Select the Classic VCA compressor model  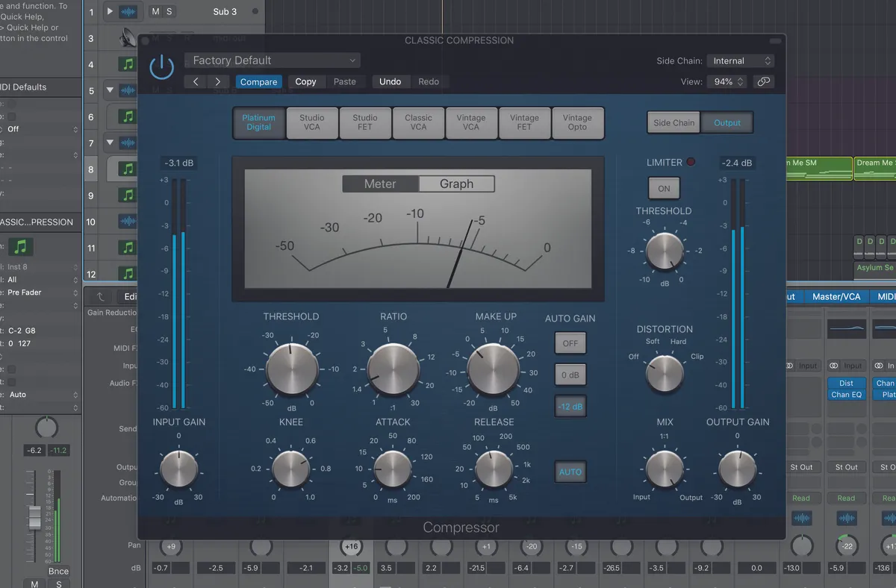coord(418,122)
